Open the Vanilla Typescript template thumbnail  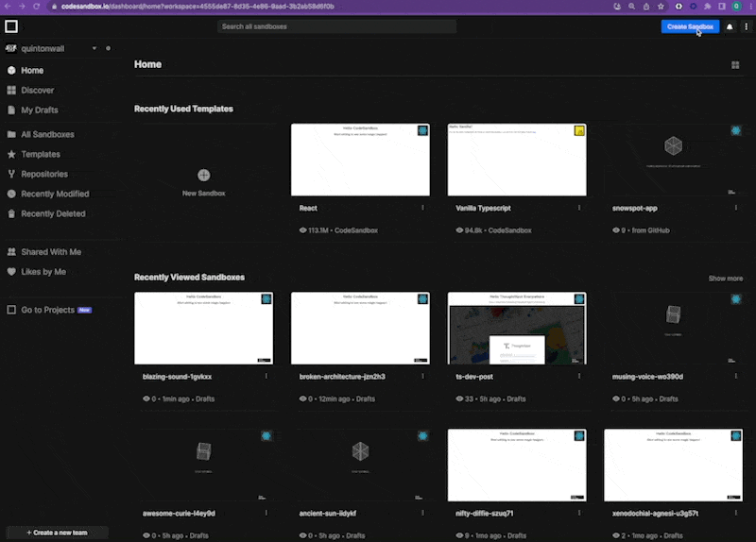click(517, 160)
